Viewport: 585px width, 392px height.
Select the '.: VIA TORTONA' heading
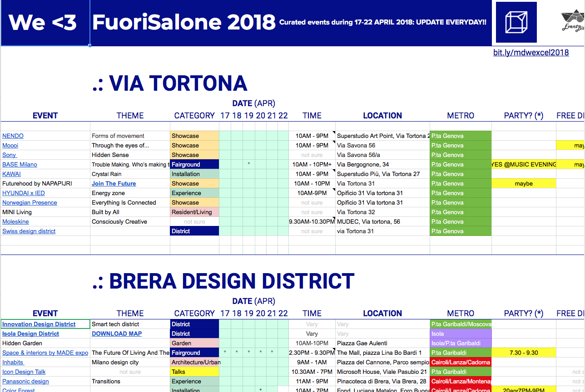point(169,83)
